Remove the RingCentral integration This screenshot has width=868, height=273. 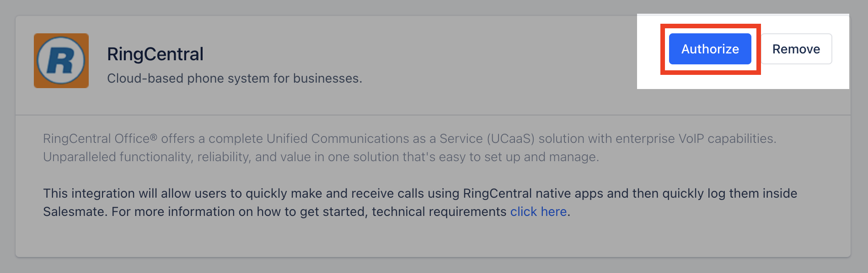click(x=796, y=49)
